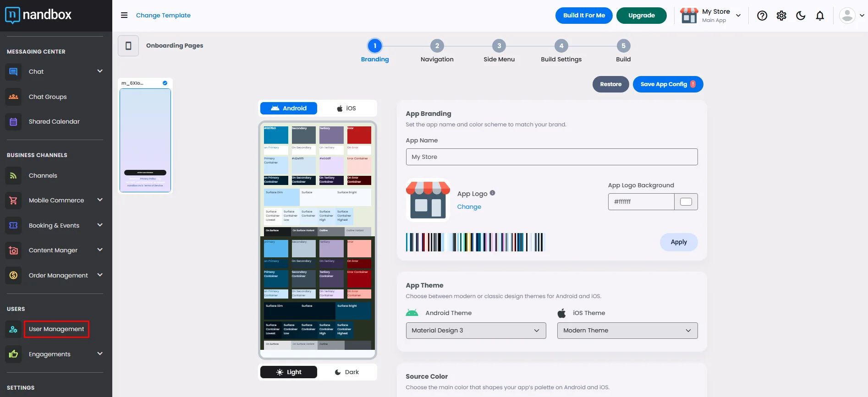Click the Onboarding Pages phone icon

tap(128, 46)
